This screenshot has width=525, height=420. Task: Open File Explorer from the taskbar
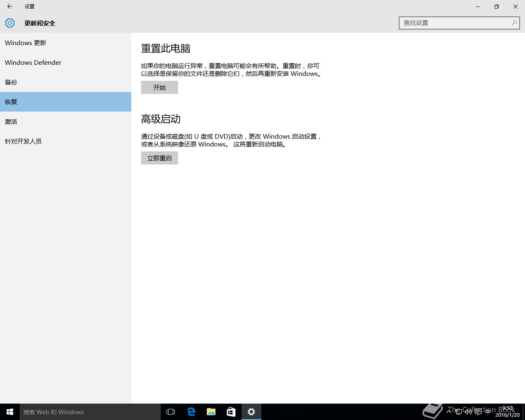point(211,412)
